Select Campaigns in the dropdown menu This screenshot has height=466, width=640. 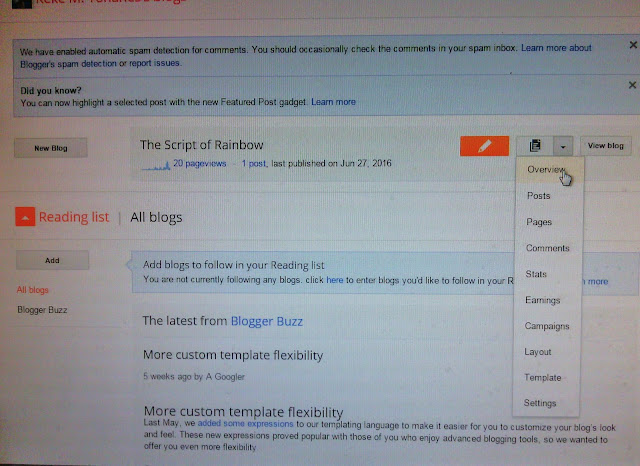tap(547, 326)
